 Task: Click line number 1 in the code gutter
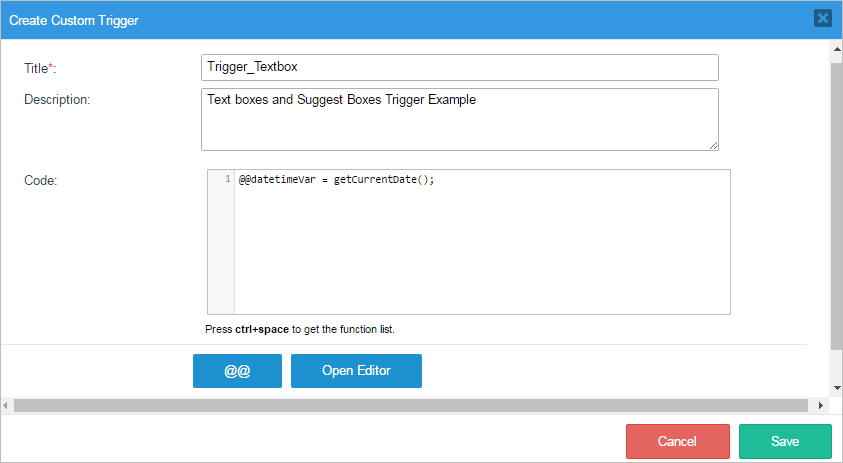click(x=227, y=179)
